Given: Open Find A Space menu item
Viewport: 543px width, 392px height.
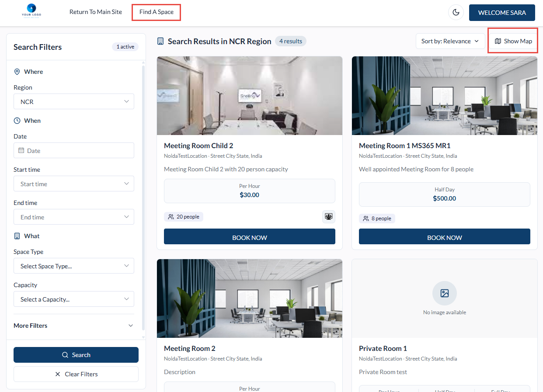Looking at the screenshot, I should (x=157, y=12).
